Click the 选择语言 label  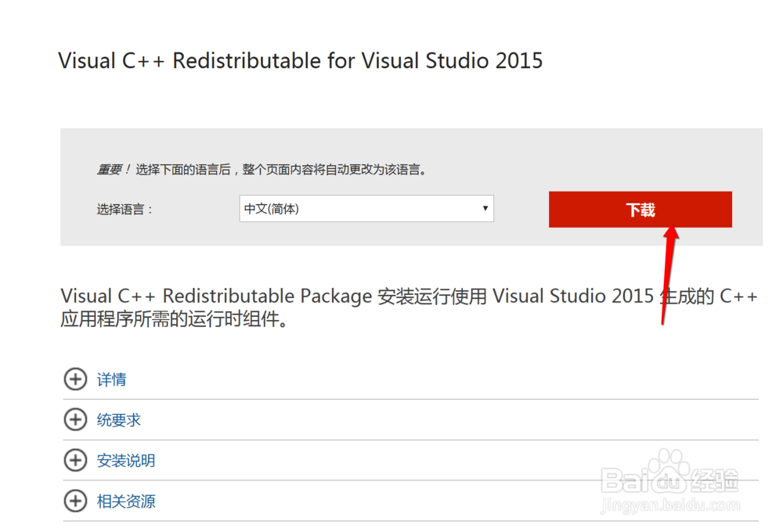[124, 209]
